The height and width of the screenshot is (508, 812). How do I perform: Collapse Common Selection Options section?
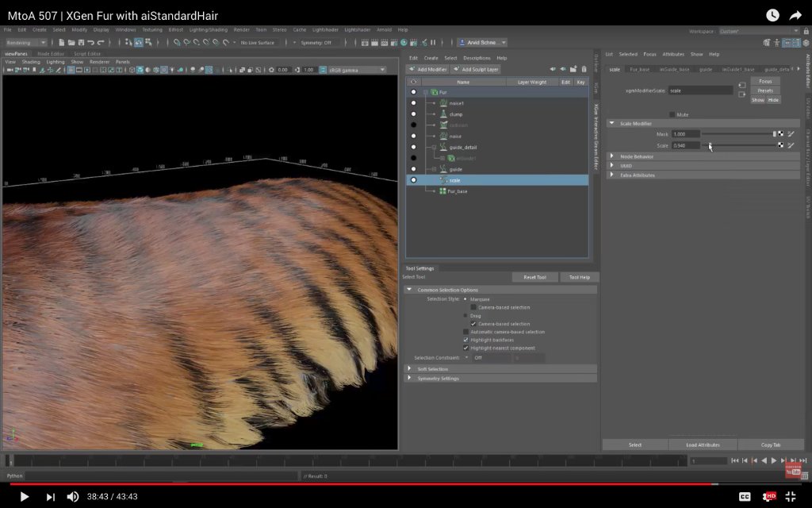409,289
